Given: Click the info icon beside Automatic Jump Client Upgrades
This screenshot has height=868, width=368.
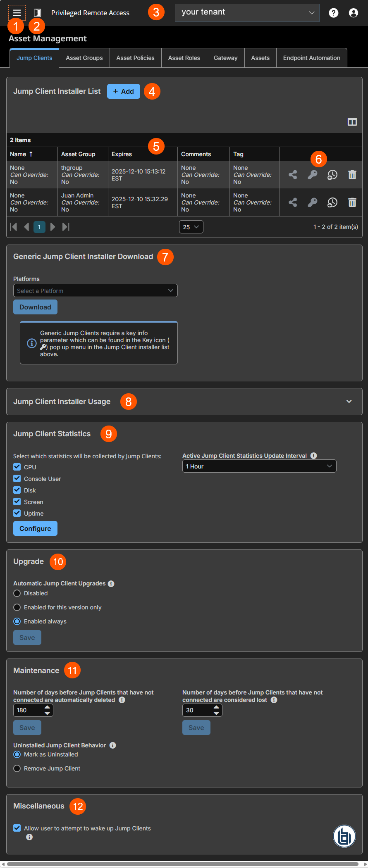Looking at the screenshot, I should (111, 584).
